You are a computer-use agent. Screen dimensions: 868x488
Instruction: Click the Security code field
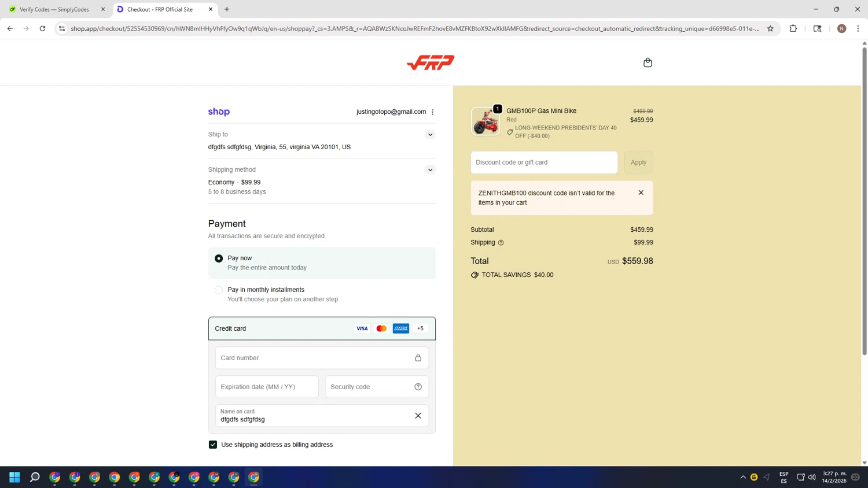[x=377, y=387]
